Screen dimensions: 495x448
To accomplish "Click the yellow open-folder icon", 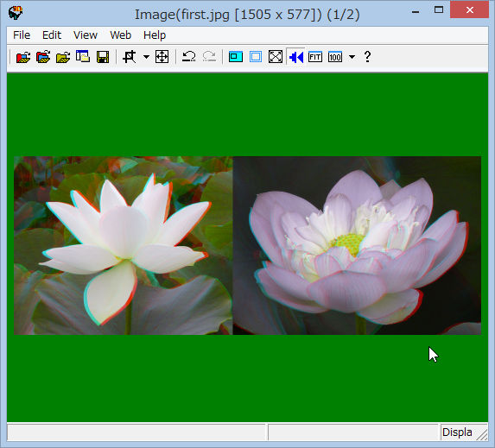I will pyautogui.click(x=63, y=57).
